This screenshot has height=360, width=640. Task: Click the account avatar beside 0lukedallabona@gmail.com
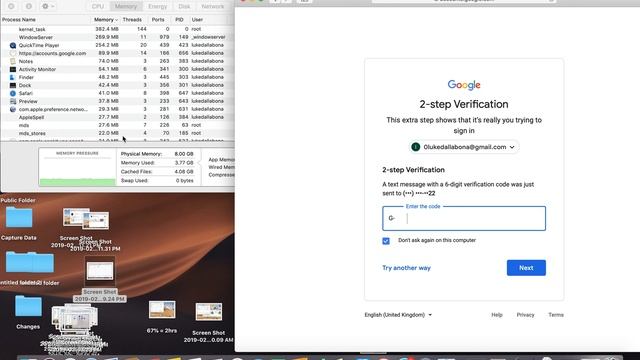point(416,147)
